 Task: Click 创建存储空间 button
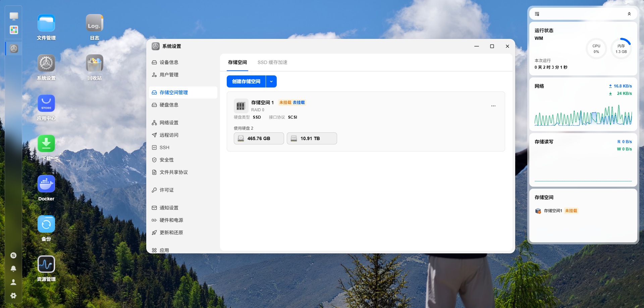pos(246,81)
